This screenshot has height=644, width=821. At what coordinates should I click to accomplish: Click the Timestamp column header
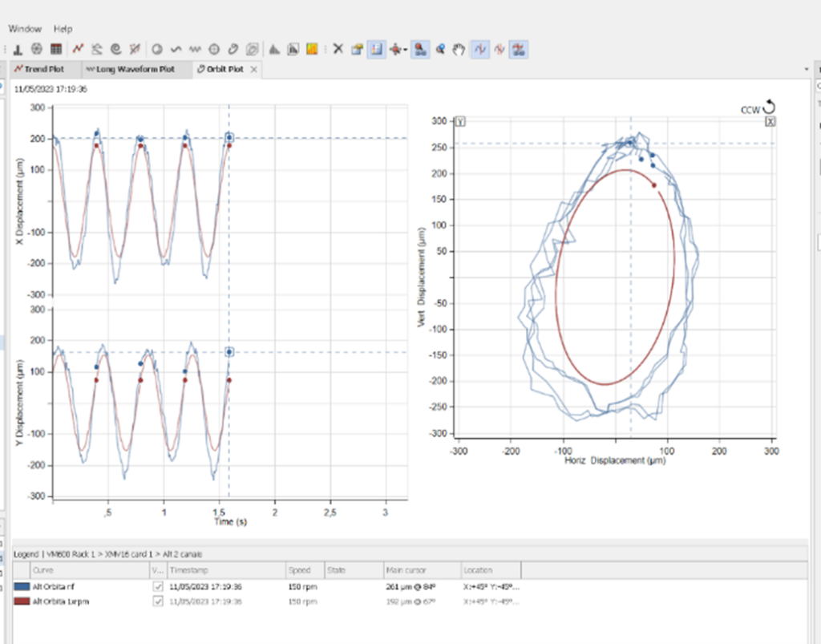point(226,570)
